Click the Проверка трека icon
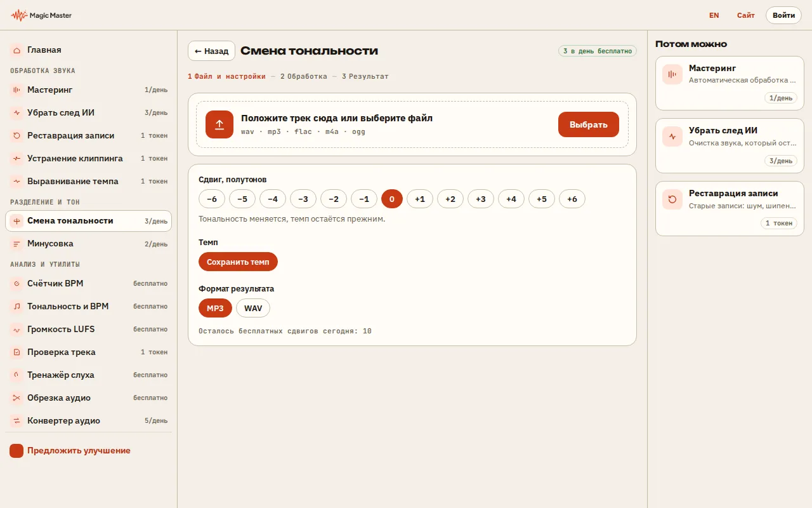The image size is (812, 508). click(16, 352)
